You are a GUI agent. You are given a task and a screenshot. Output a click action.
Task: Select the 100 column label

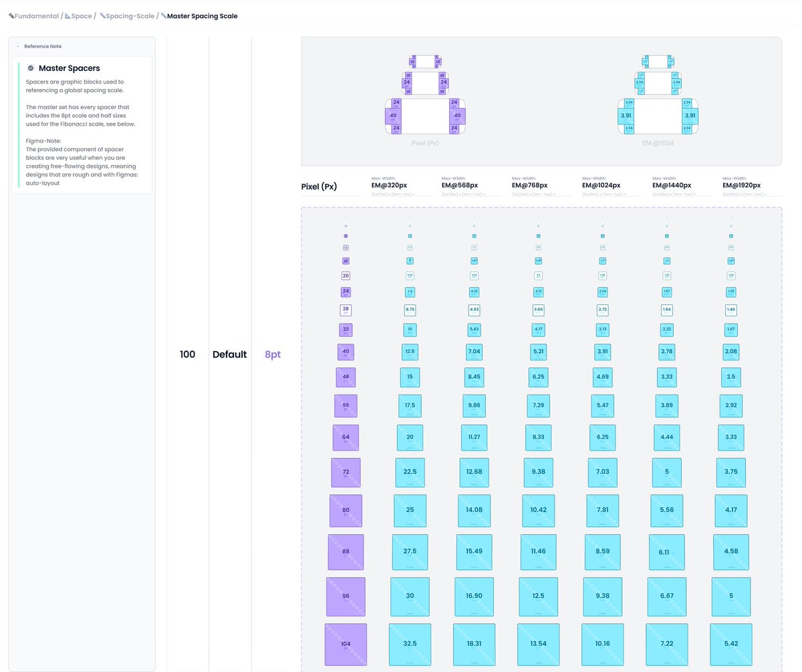[x=188, y=354]
